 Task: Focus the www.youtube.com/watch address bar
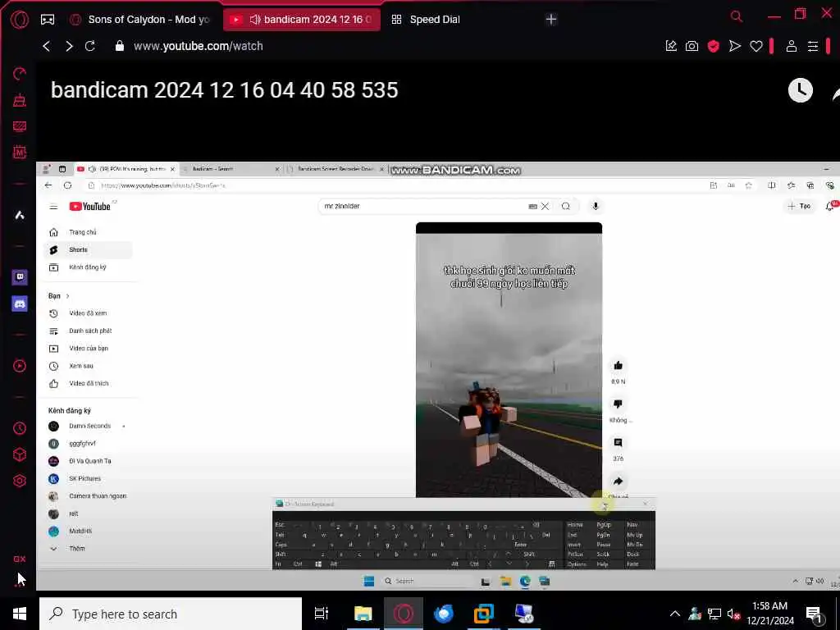pos(199,46)
